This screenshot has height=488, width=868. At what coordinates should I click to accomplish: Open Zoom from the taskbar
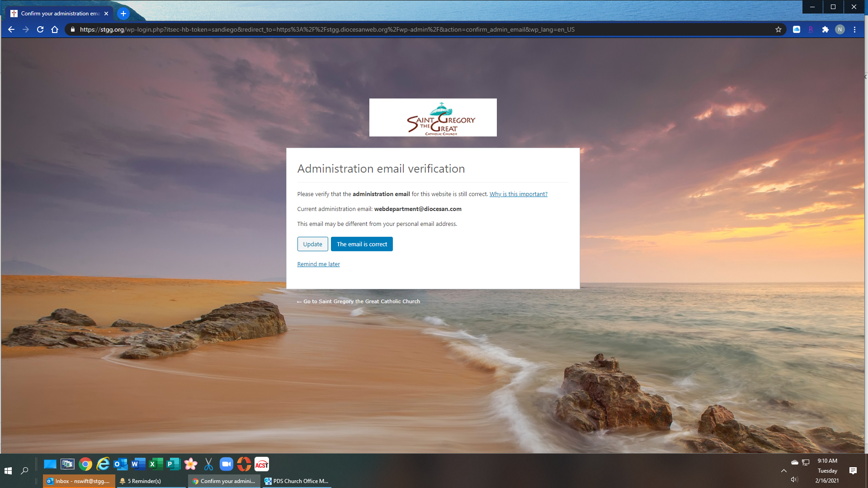point(226,464)
